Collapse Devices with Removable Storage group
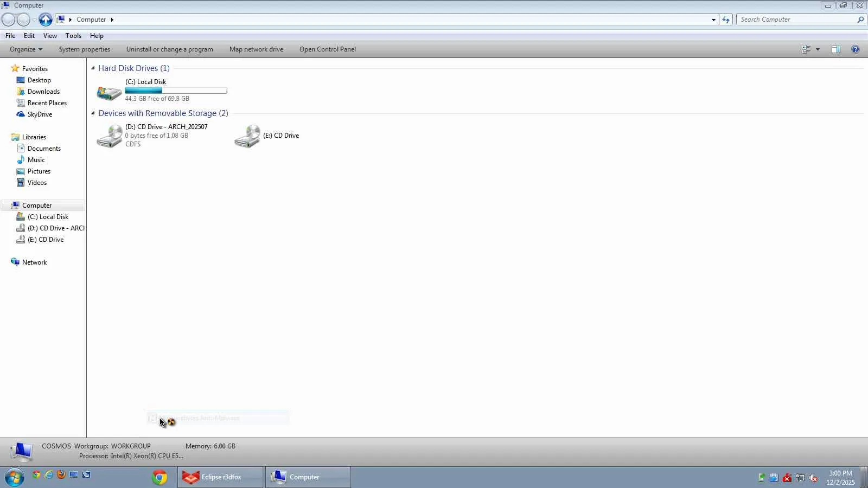Screen dimensions: 868x488 pos(93,113)
